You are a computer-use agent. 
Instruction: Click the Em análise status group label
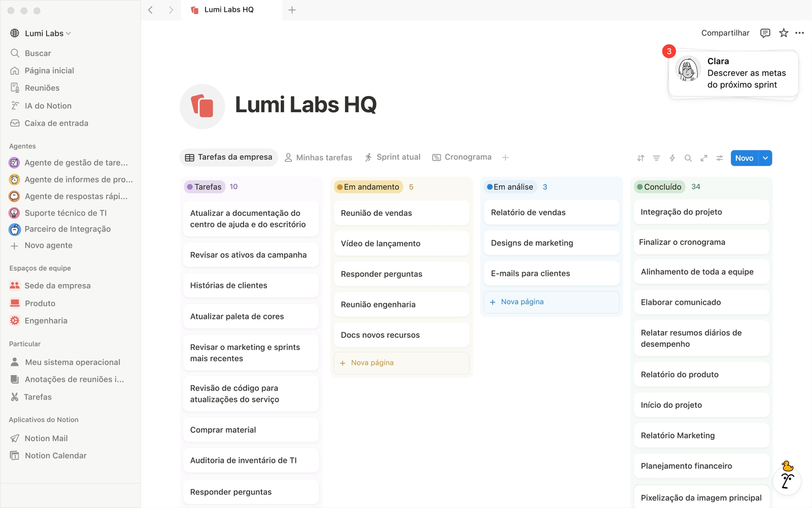click(510, 187)
